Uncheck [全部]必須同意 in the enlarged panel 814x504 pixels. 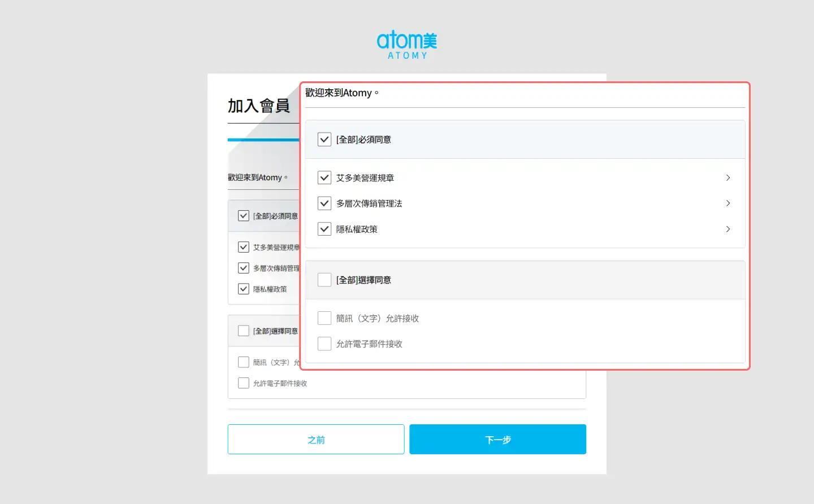(x=324, y=140)
